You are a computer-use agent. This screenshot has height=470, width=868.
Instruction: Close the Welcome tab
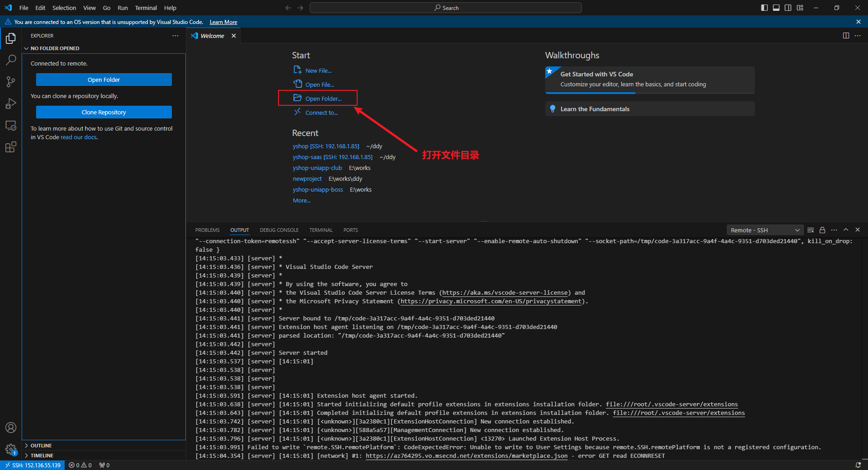(234, 36)
